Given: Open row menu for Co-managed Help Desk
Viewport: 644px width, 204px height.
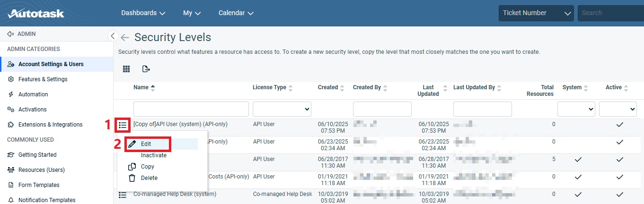Looking at the screenshot, I should 123,195.
